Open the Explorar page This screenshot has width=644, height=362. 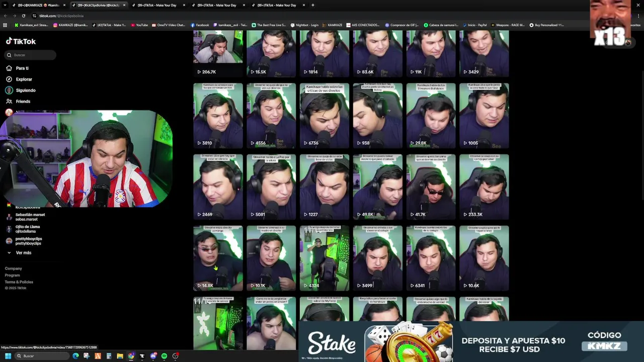19,79
